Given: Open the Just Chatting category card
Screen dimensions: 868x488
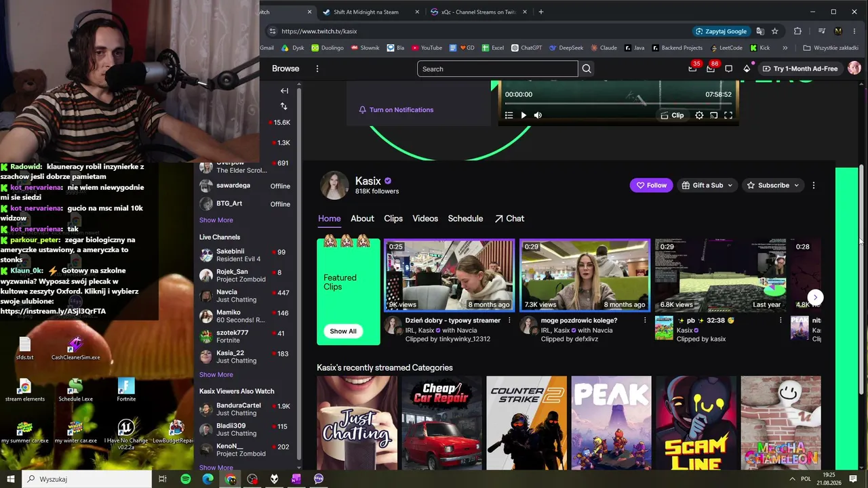Looking at the screenshot, I should (x=357, y=423).
